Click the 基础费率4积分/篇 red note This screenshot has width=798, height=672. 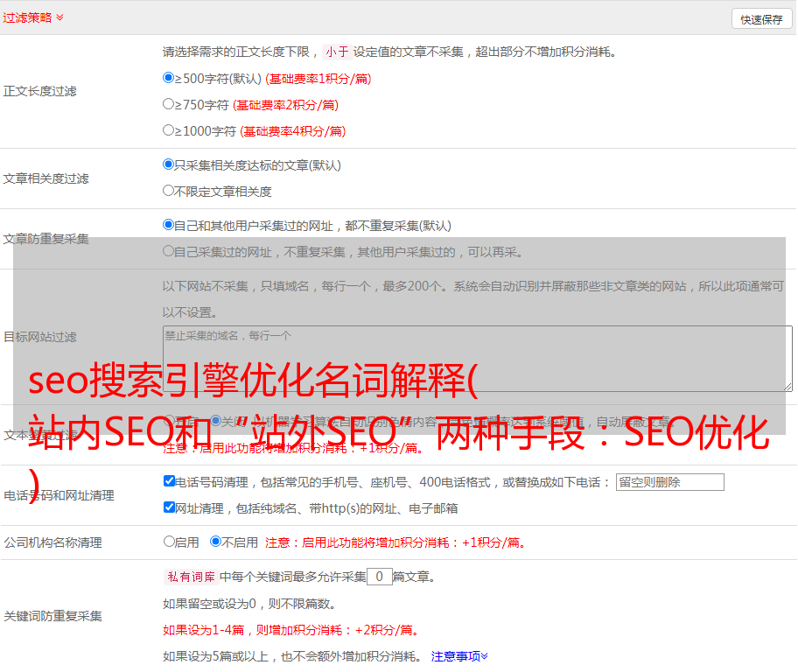[x=292, y=131]
